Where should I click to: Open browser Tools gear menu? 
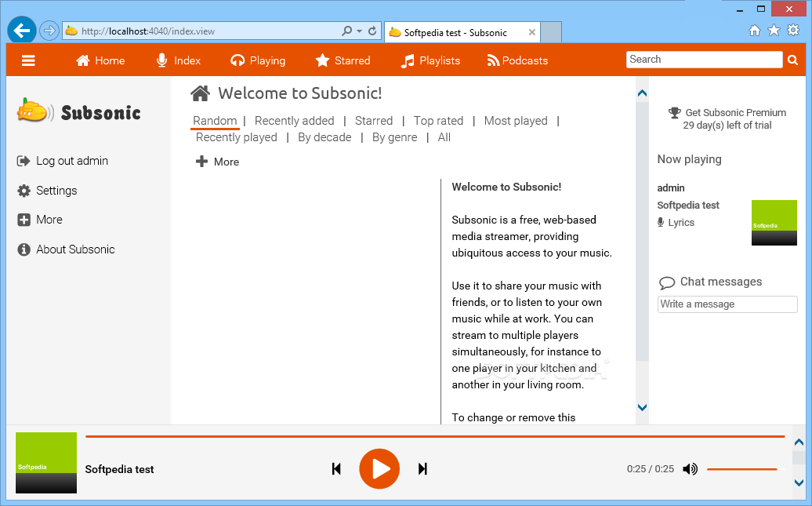[793, 30]
